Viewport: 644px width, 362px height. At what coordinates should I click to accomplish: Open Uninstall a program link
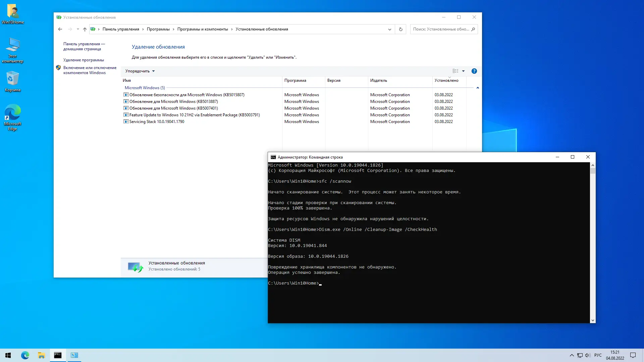tap(84, 60)
